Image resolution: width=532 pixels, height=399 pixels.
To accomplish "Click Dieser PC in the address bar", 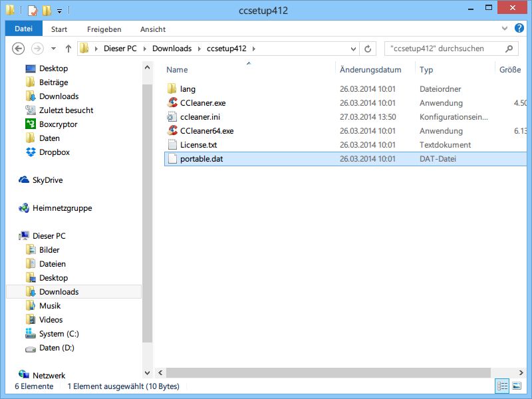I will coord(120,49).
